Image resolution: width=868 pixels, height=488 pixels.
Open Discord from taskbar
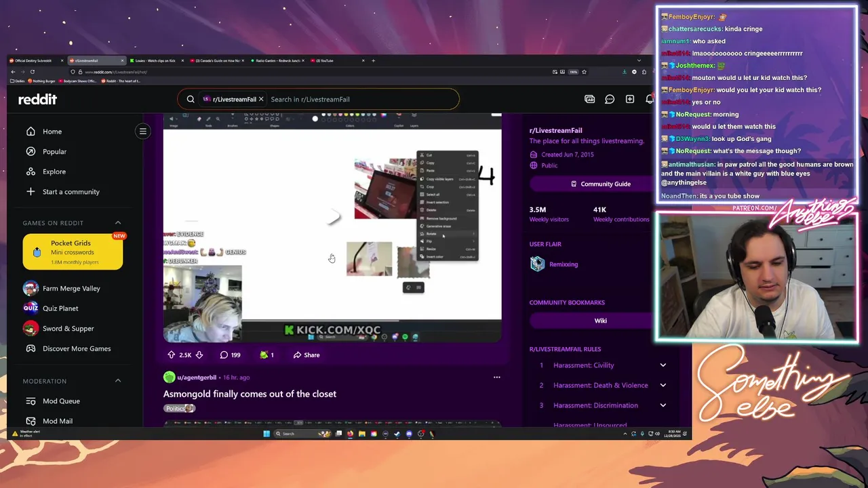coord(409,434)
